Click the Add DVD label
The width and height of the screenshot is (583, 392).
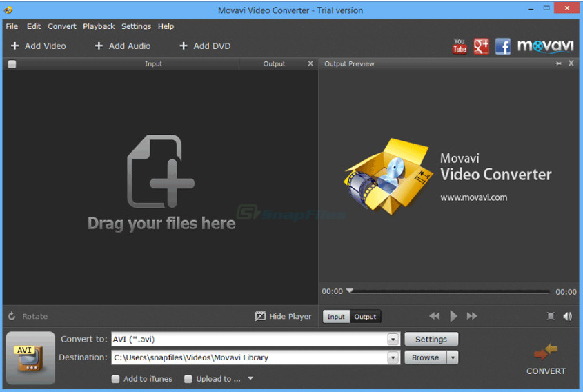click(212, 46)
